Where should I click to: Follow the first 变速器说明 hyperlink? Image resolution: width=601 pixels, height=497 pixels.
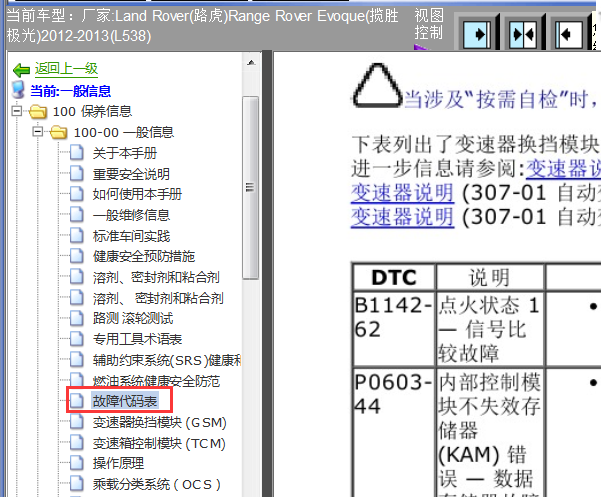402,193
